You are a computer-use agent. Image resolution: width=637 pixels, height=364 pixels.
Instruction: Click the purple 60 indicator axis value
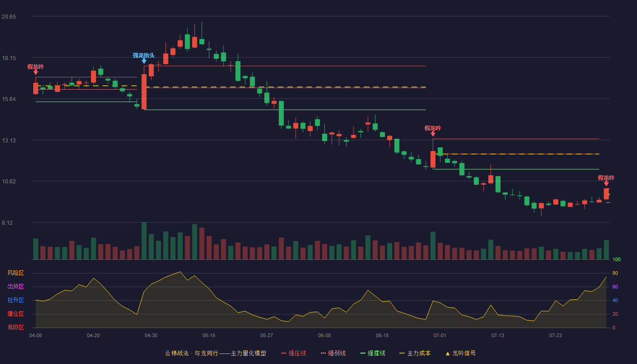tap(615, 287)
